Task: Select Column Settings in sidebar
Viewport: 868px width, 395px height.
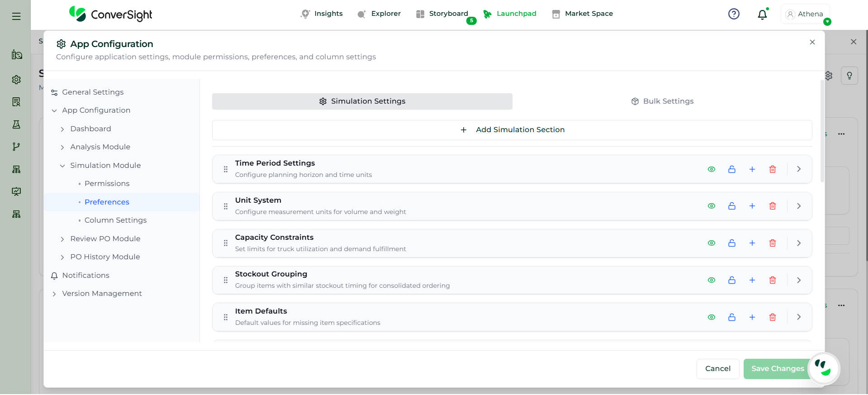Action: pos(115,220)
